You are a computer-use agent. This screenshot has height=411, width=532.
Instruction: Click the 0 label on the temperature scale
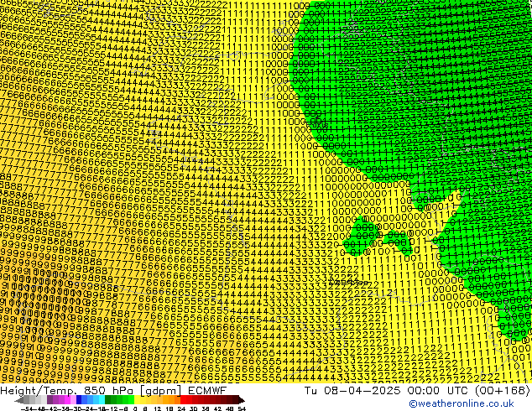pos(135,408)
